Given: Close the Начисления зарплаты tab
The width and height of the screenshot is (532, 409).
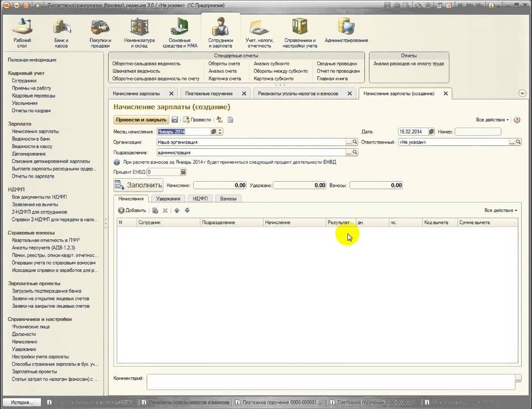Looking at the screenshot, I should [171, 93].
